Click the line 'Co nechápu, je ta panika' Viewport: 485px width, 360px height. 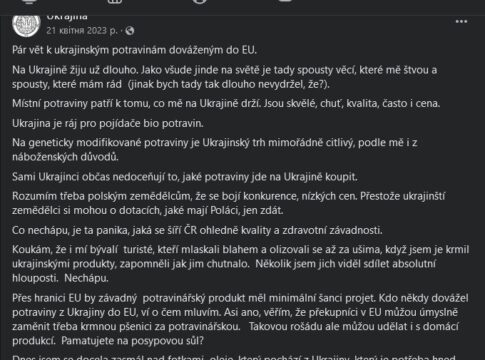[x=197, y=230]
